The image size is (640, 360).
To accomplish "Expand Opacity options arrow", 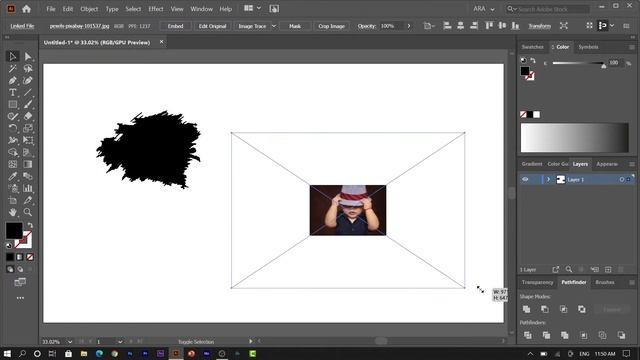I will click(x=409, y=26).
